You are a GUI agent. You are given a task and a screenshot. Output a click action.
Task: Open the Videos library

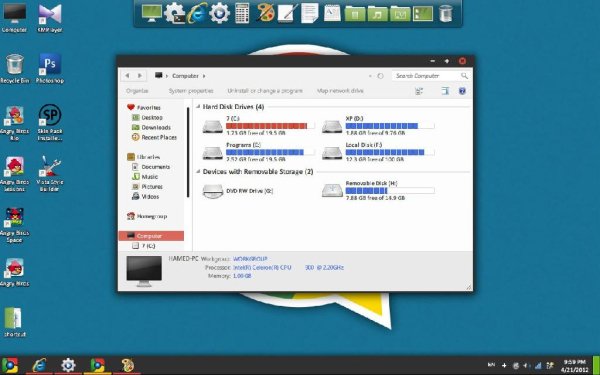click(x=145, y=197)
